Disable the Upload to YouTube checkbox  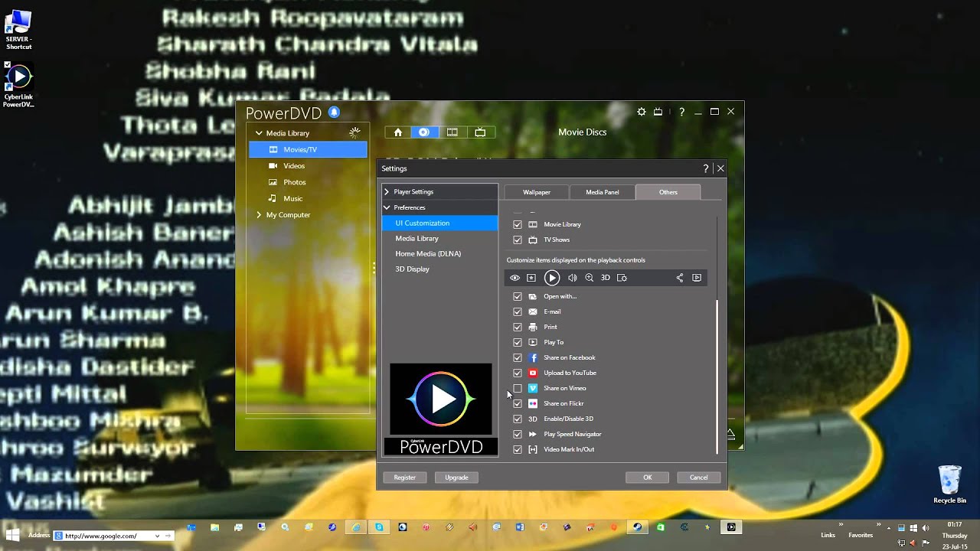[x=518, y=373]
